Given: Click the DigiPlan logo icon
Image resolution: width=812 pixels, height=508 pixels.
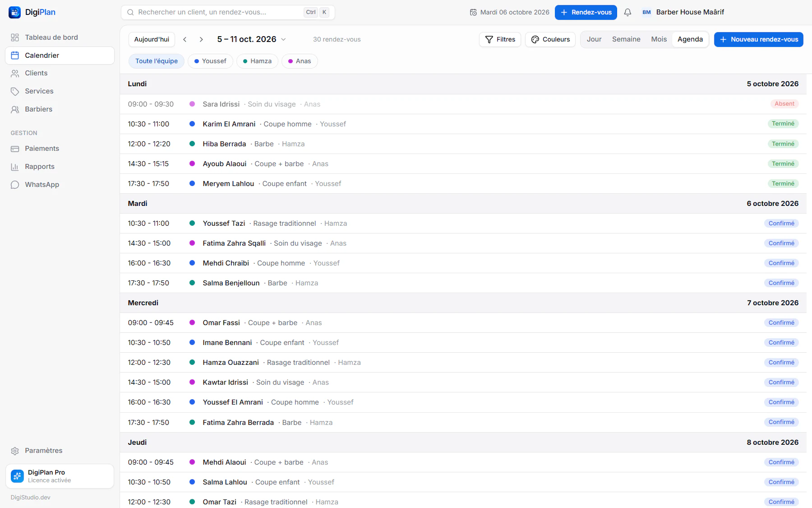Looking at the screenshot, I should coord(14,12).
